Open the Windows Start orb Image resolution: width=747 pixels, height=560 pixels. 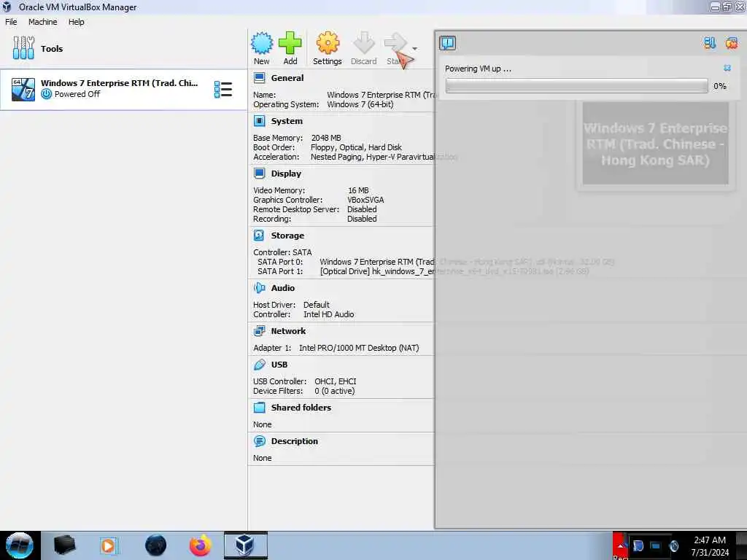point(20,545)
